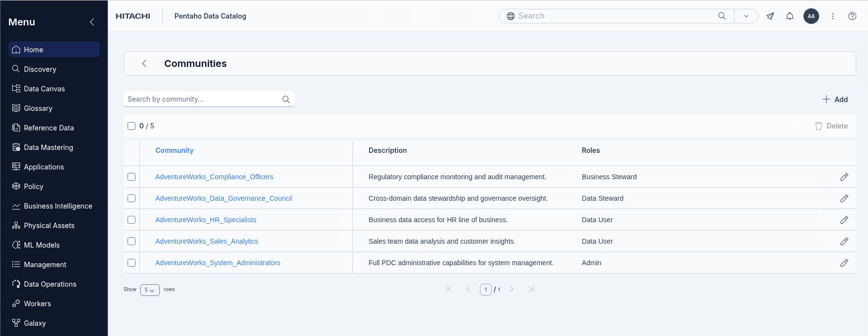This screenshot has height=336, width=868.
Task: Open the vertical three-dot options menu
Action: point(832,16)
